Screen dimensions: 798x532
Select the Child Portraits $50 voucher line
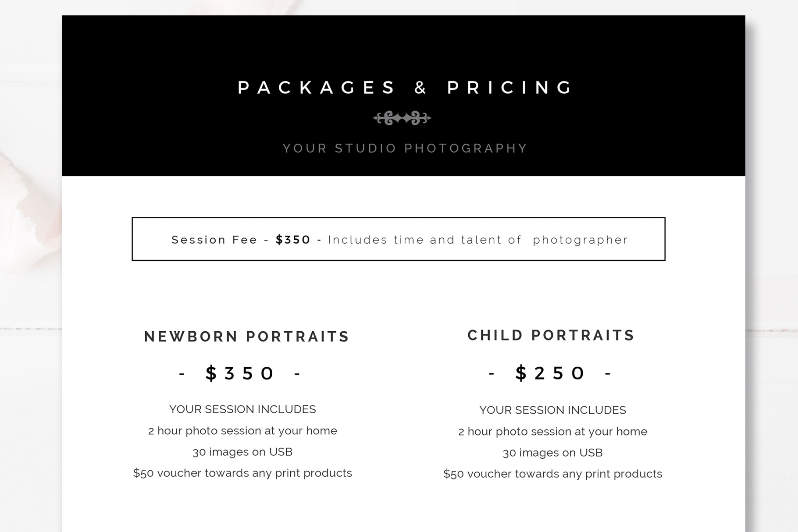[x=552, y=474]
